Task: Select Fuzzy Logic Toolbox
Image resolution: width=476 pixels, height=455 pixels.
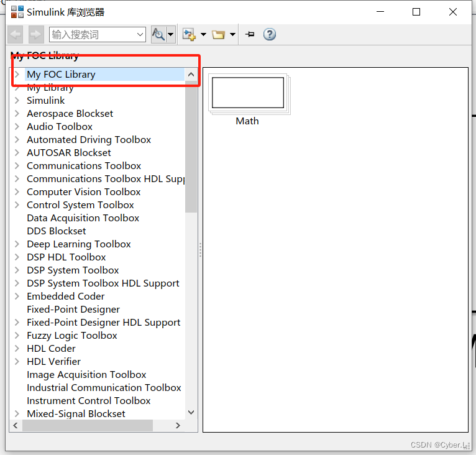Action: click(x=72, y=336)
